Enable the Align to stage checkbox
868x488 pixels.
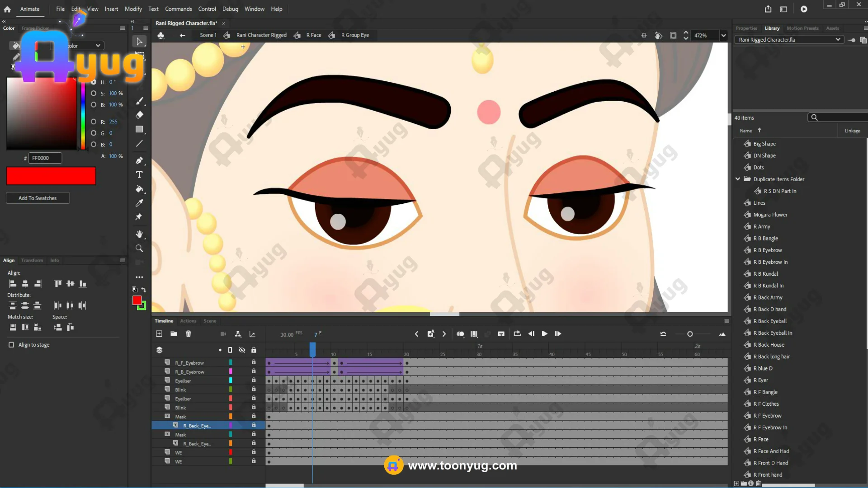11,345
